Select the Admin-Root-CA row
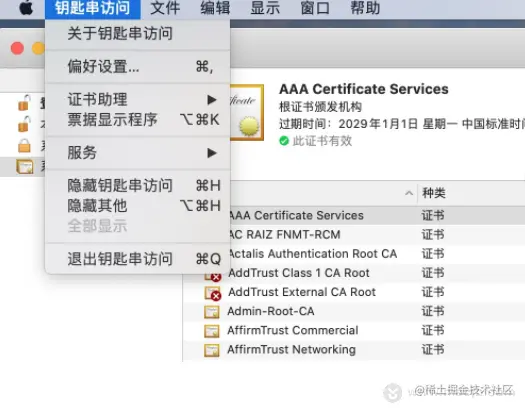This screenshot has width=525, height=408. (354, 311)
